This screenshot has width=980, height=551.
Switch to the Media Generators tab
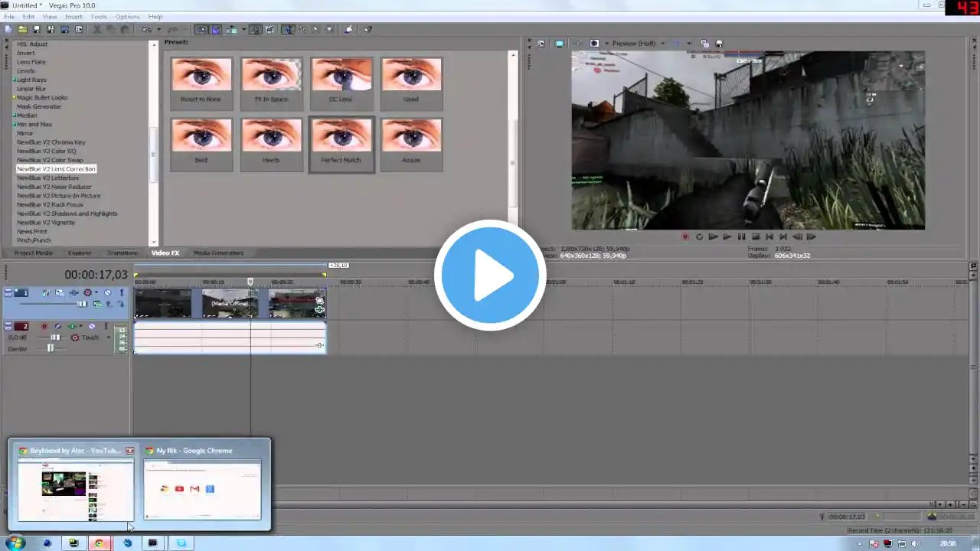point(218,253)
